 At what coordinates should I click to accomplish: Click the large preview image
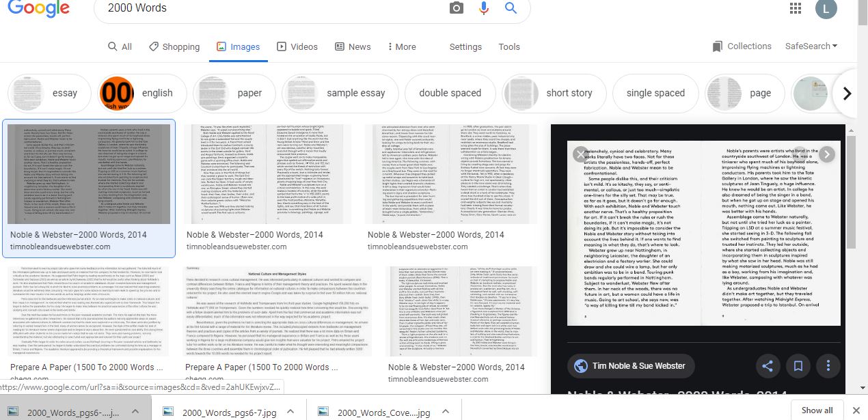click(705, 234)
